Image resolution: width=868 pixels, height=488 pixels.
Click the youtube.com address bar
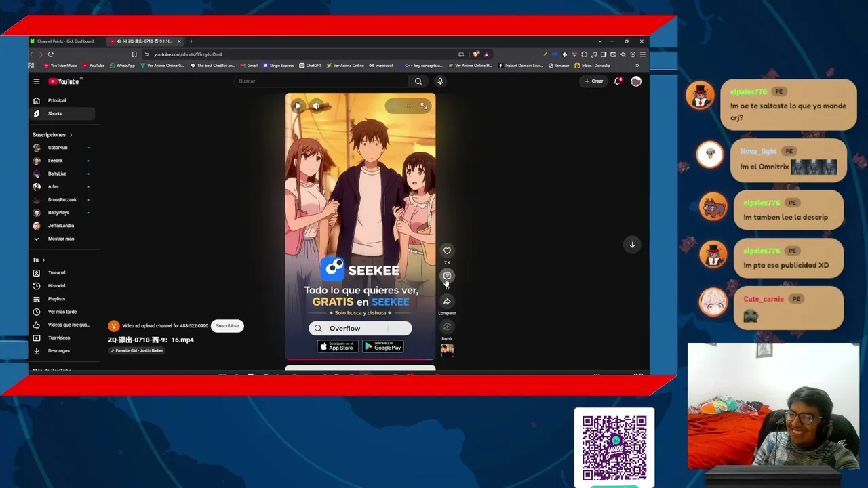click(298, 54)
